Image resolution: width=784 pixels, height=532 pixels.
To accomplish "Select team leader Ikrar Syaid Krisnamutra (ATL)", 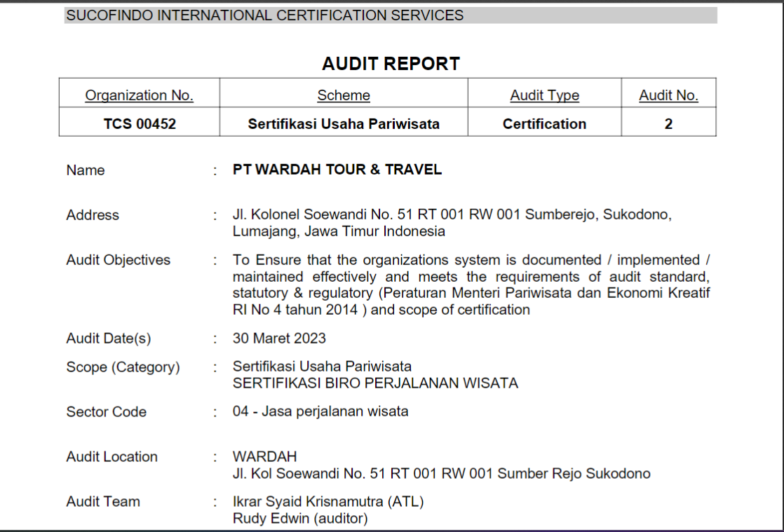I will click(x=328, y=502).
